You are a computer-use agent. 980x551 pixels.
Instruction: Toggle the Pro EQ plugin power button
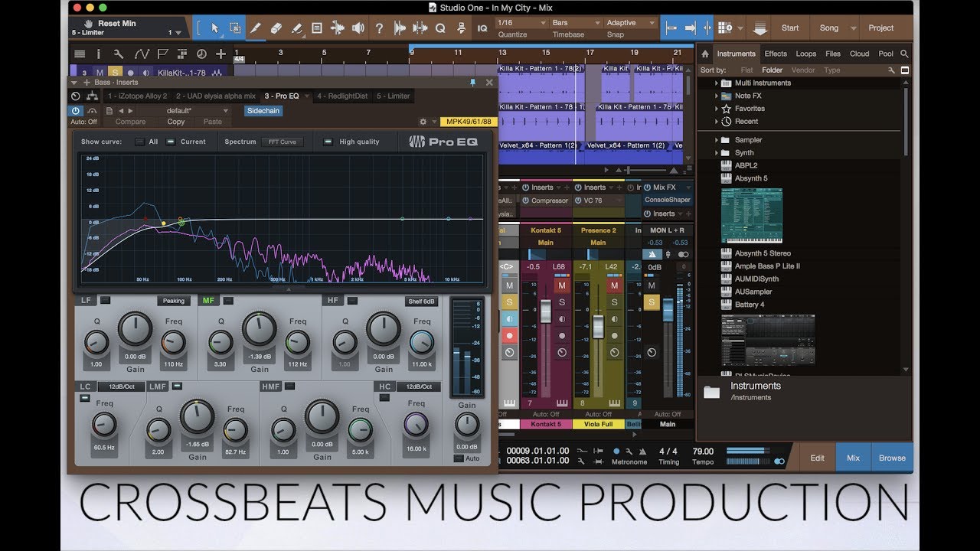coord(75,111)
